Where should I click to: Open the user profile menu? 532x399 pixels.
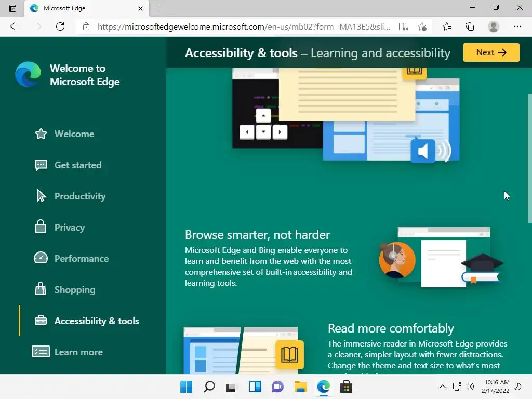(x=494, y=26)
